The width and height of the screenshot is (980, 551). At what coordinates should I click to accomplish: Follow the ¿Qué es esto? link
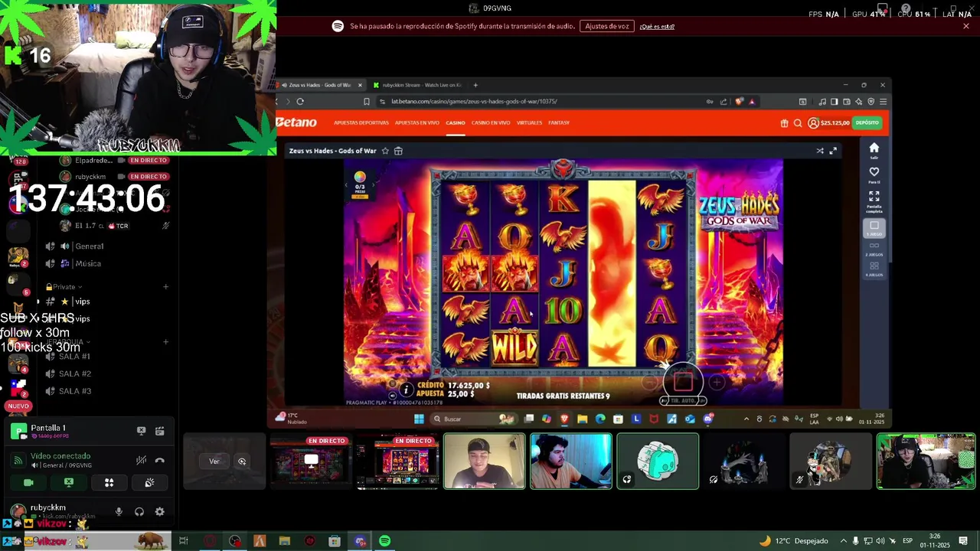pyautogui.click(x=657, y=27)
